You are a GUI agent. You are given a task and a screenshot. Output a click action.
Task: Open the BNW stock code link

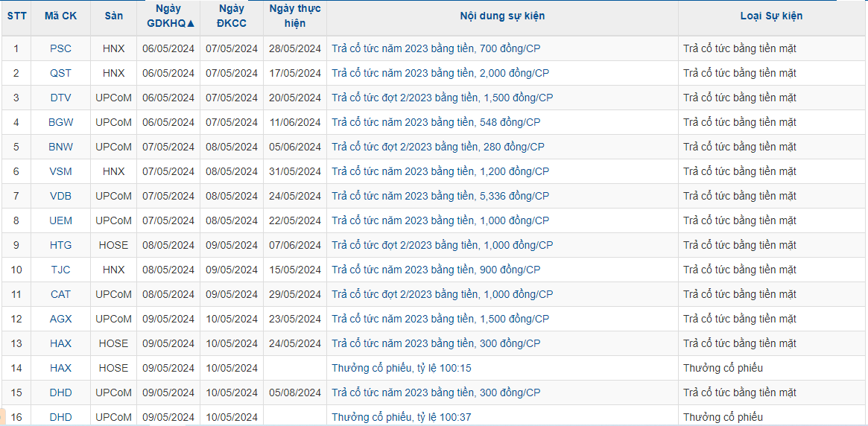tap(60, 147)
